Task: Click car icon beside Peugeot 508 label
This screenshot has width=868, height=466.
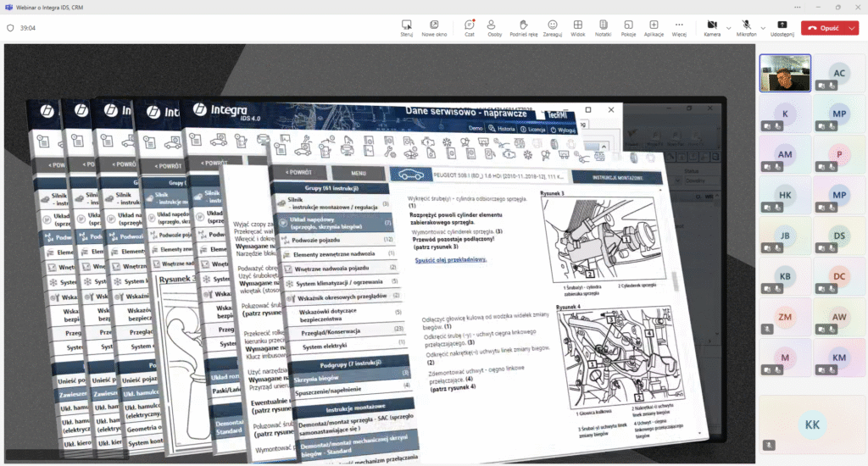Action: tap(411, 175)
